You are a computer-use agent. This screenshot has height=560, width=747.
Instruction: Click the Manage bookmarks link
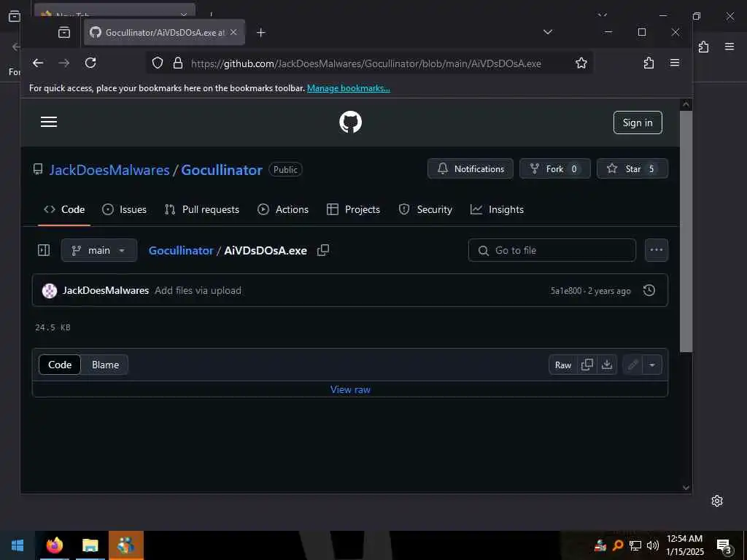pyautogui.click(x=349, y=88)
